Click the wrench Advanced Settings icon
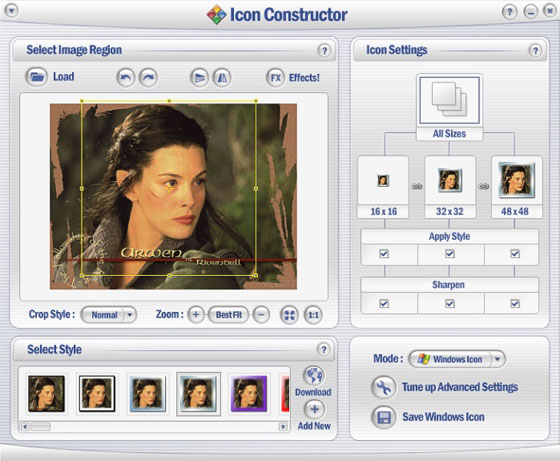Screen dimensions: 560x461 [x=384, y=387]
